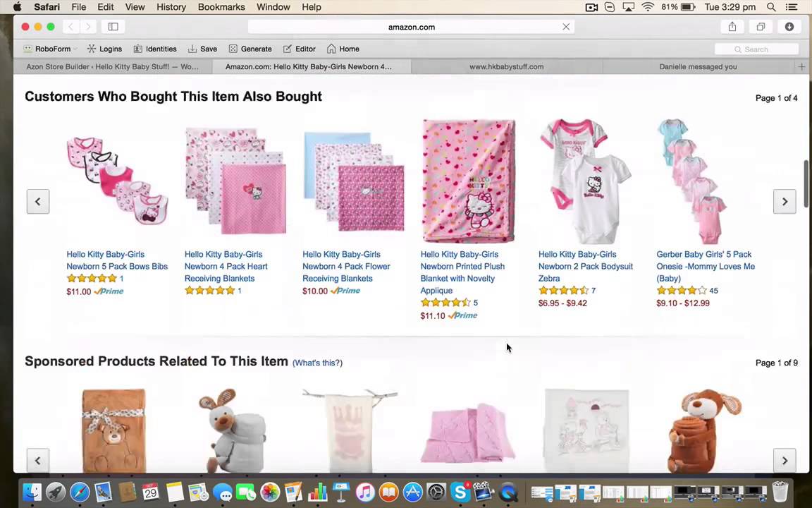Go to previous page of Sponsored Products carousel
812x508 pixels.
click(38, 460)
